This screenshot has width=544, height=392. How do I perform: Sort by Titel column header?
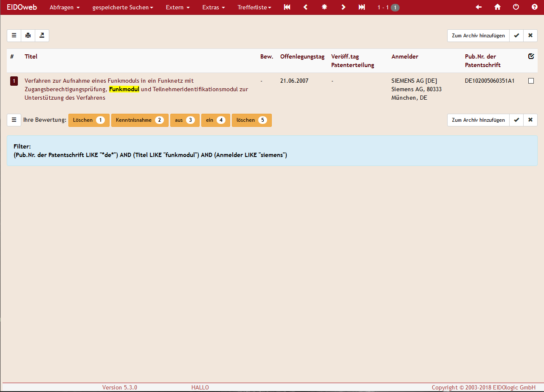31,56
